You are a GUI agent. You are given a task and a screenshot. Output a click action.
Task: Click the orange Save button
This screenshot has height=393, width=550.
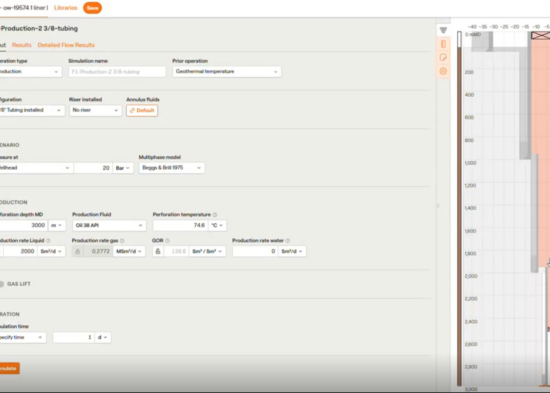(93, 8)
